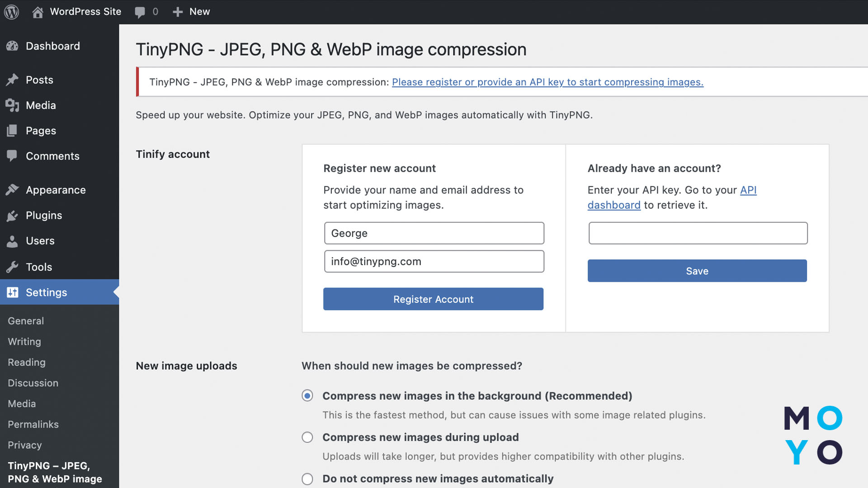Open the Users menu in sidebar
The width and height of the screenshot is (868, 488).
[40, 241]
